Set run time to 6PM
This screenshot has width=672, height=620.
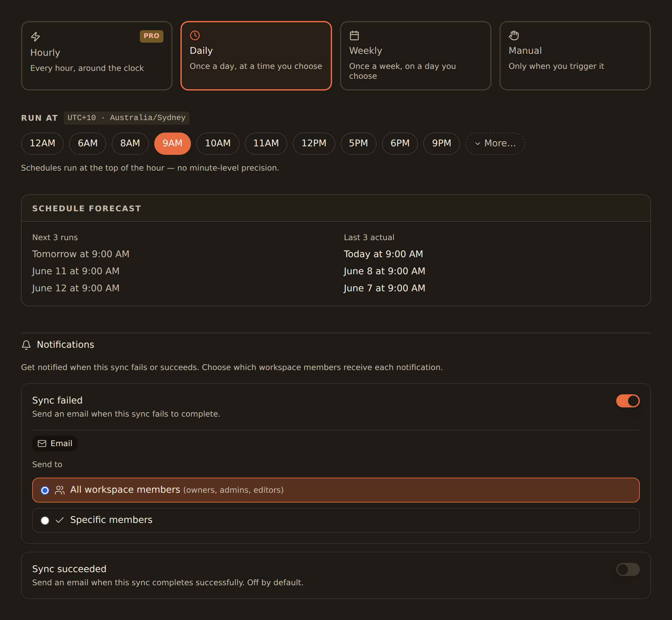(x=400, y=143)
